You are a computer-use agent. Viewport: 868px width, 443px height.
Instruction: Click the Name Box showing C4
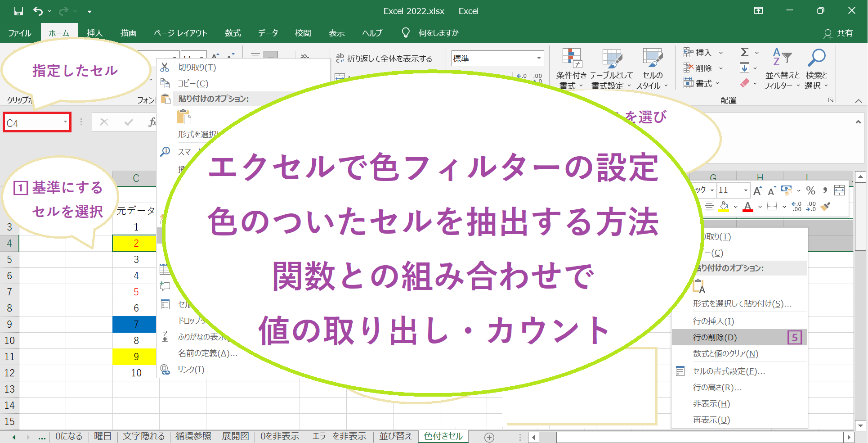point(34,122)
